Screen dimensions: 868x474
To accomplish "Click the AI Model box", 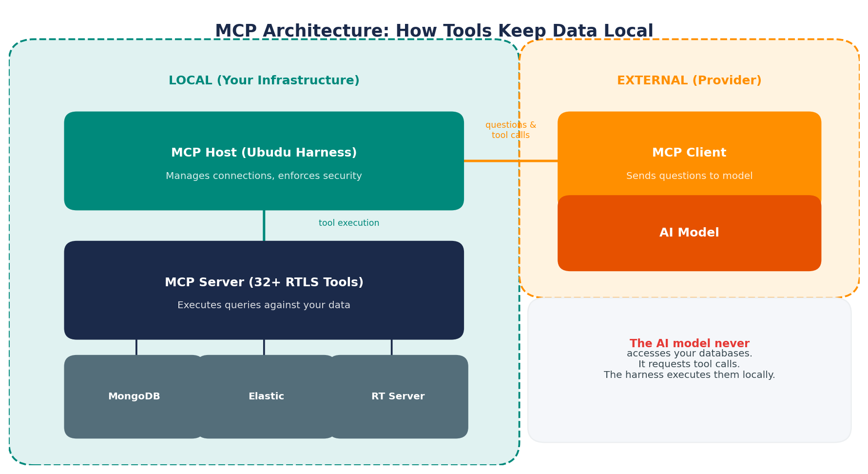I will 689,233.
